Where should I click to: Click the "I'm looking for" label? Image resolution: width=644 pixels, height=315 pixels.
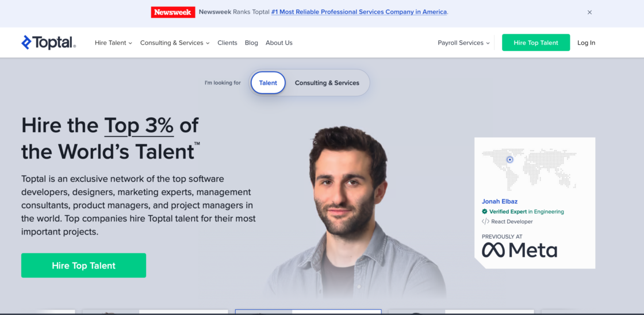[223, 83]
